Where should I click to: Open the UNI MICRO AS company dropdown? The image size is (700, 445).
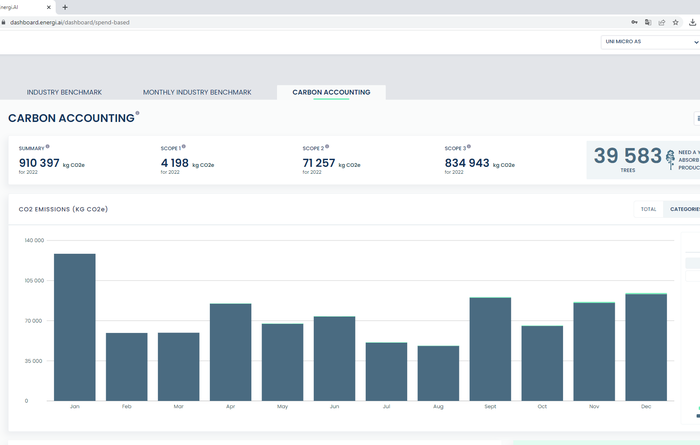[x=650, y=42]
